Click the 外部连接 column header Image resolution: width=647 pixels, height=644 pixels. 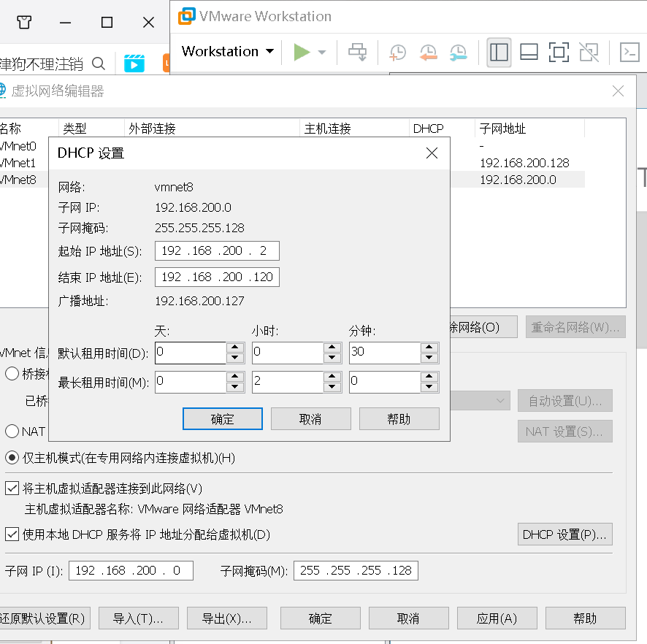point(212,129)
